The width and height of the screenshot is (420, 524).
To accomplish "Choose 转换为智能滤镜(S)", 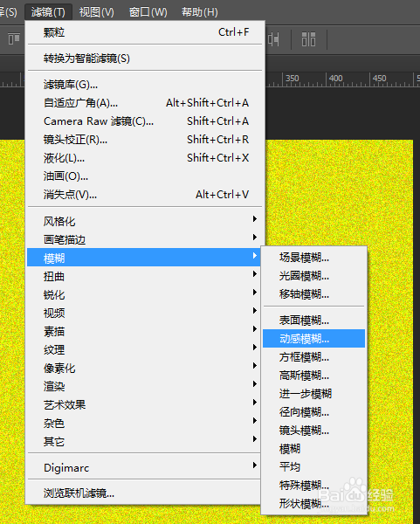I will click(144, 59).
